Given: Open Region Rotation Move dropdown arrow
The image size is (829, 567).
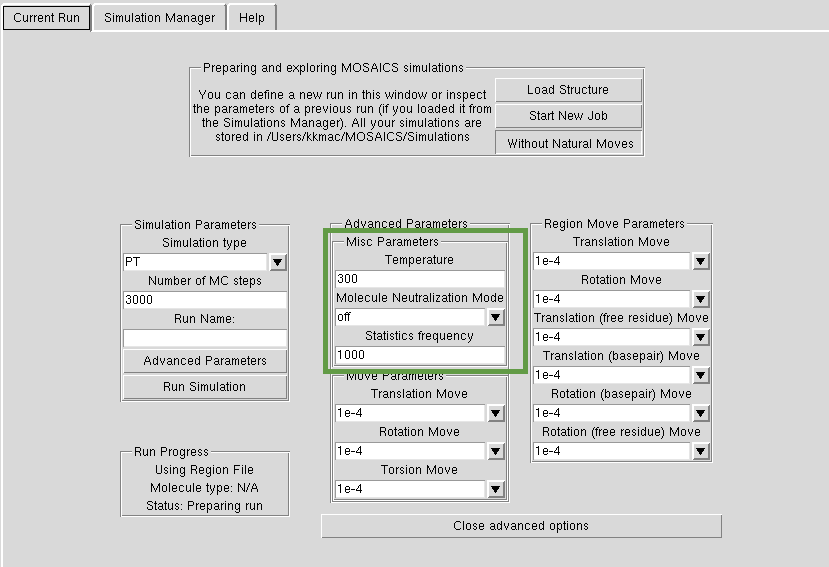Looking at the screenshot, I should (701, 299).
